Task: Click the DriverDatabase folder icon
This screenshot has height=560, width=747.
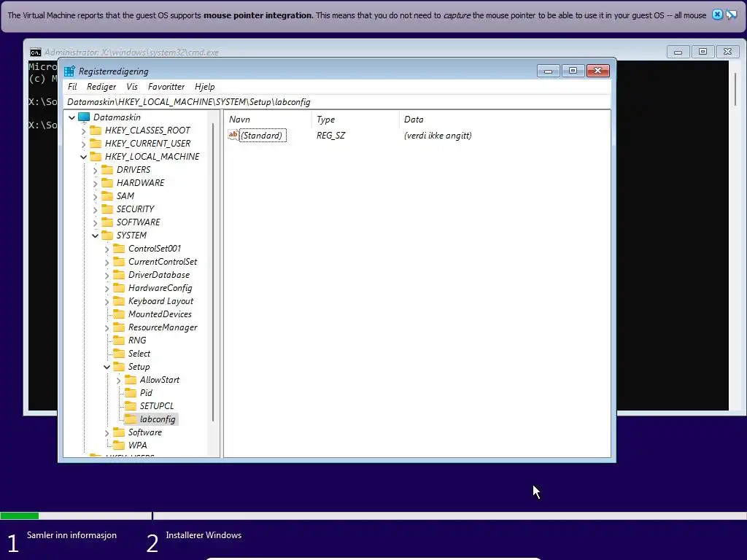Action: (x=119, y=275)
